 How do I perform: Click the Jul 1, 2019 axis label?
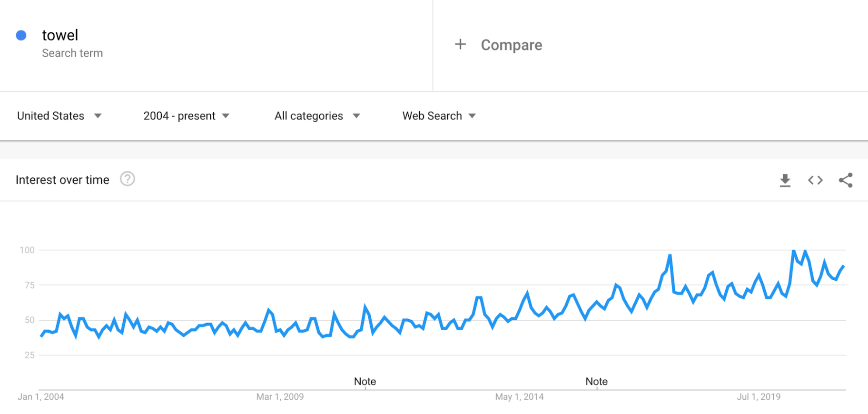point(759,397)
